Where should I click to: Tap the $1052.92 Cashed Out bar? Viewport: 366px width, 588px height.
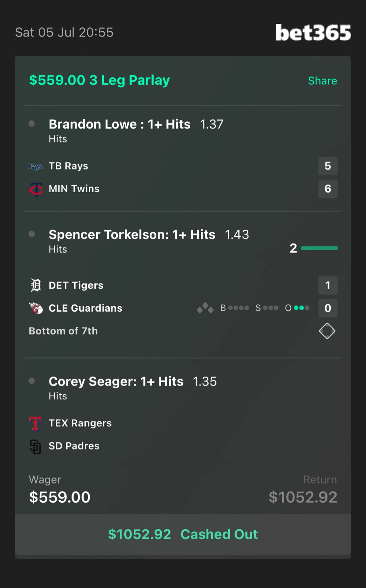(183, 534)
